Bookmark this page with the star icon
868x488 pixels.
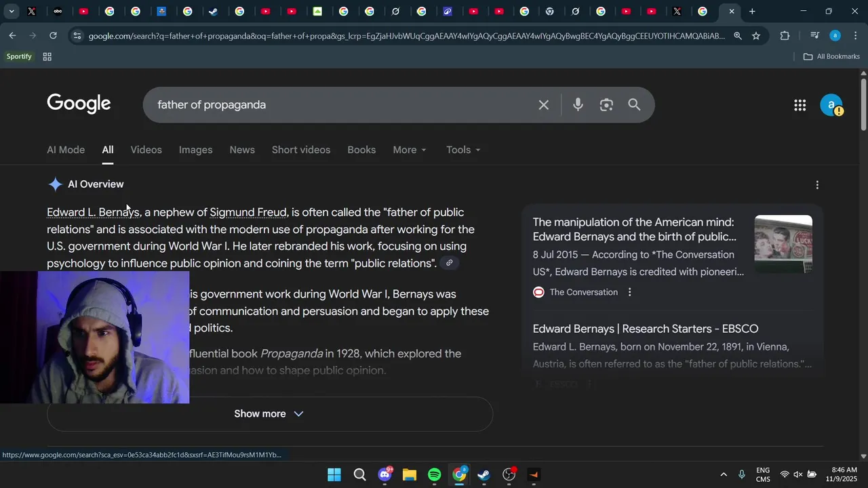tap(756, 36)
